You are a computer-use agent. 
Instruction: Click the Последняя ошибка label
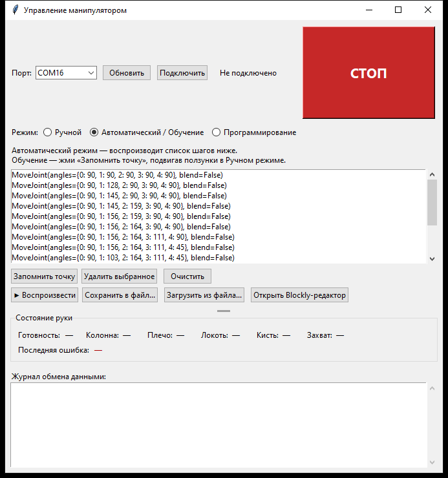pyautogui.click(x=54, y=350)
